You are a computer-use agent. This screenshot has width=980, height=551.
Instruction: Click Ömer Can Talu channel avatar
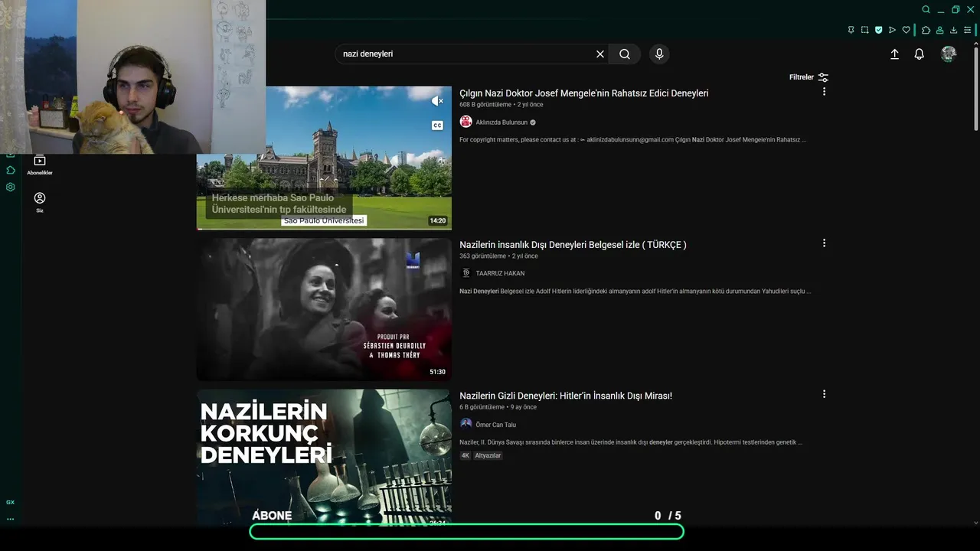coord(465,424)
